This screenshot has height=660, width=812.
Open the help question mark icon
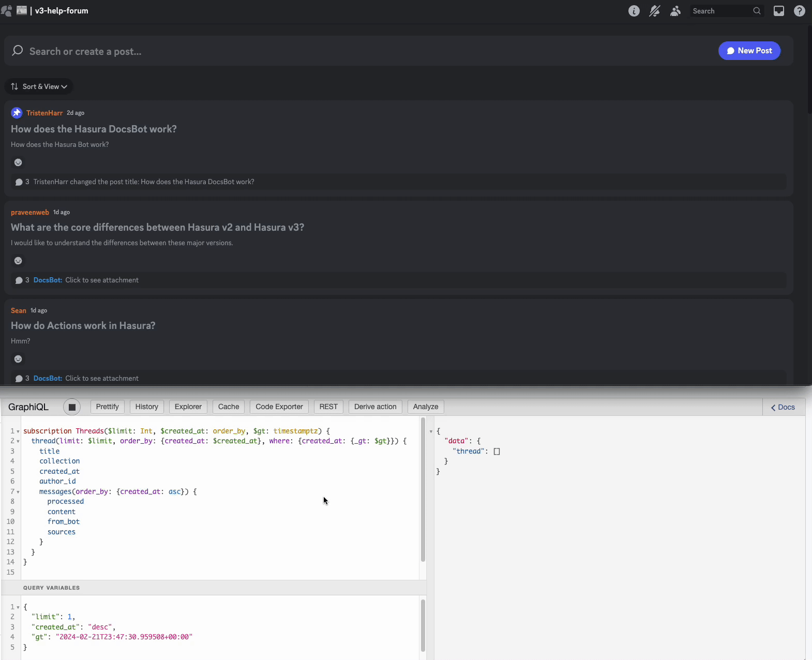point(800,11)
